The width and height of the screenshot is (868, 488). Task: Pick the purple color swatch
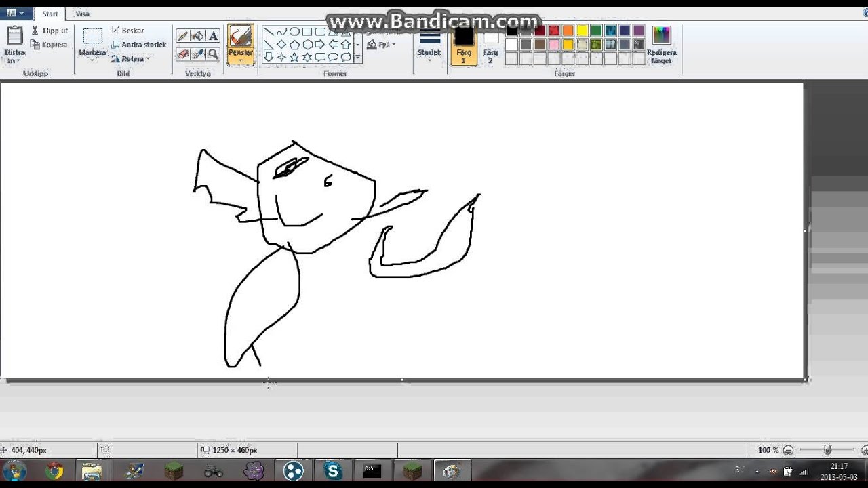pyautogui.click(x=639, y=30)
